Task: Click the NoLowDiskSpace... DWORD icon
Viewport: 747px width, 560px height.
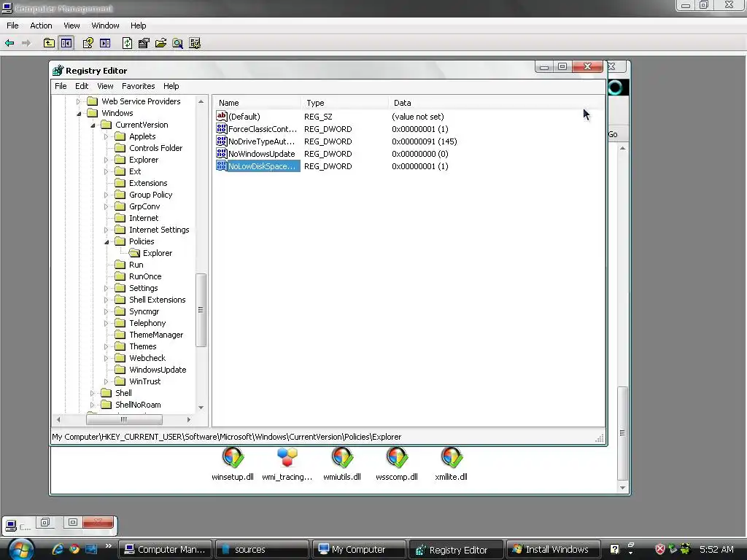Action: click(222, 166)
